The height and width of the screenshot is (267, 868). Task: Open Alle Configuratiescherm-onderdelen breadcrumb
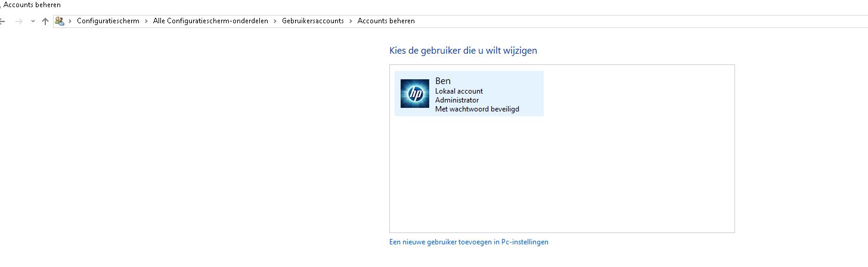click(x=210, y=21)
